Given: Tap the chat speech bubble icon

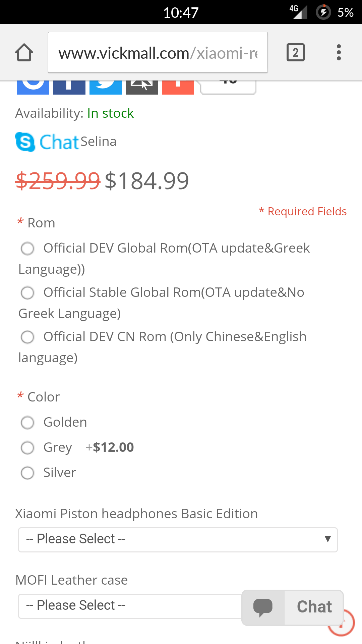Looking at the screenshot, I should click(263, 607).
